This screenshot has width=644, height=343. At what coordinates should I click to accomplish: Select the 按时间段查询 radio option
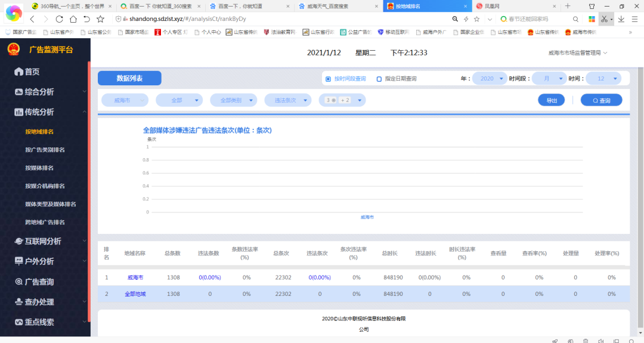[328, 79]
